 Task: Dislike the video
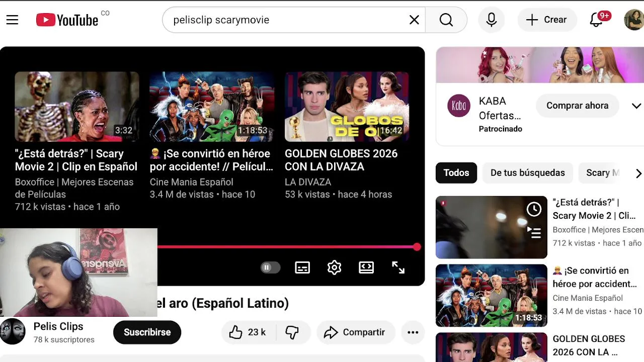coord(292,332)
